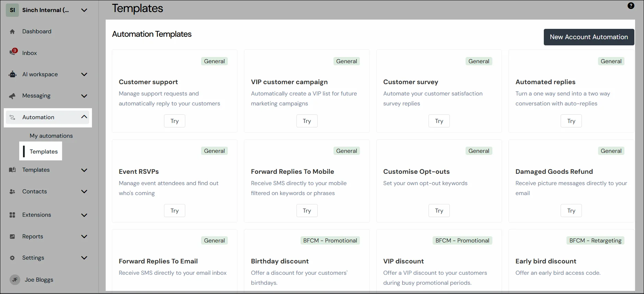
Task: Open the Inbox menu item
Action: [x=30, y=53]
